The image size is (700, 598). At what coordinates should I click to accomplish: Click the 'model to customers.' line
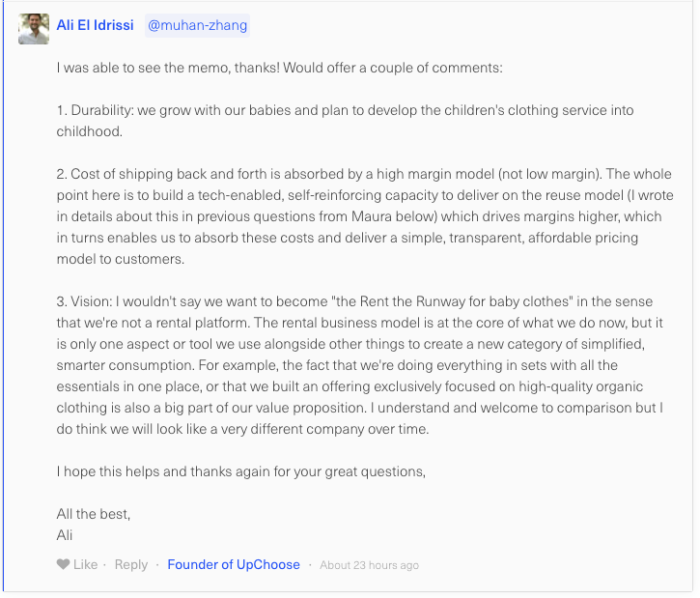click(121, 259)
